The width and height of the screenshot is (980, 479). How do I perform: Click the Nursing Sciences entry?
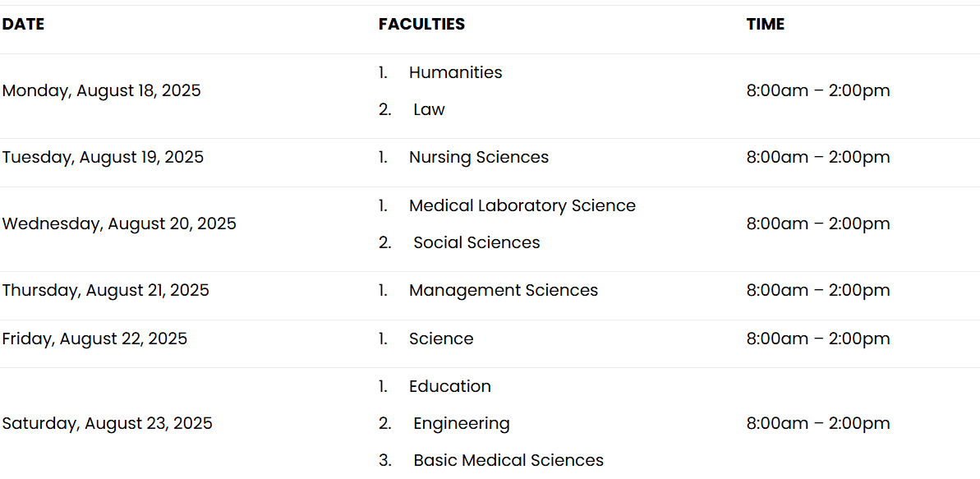point(479,157)
